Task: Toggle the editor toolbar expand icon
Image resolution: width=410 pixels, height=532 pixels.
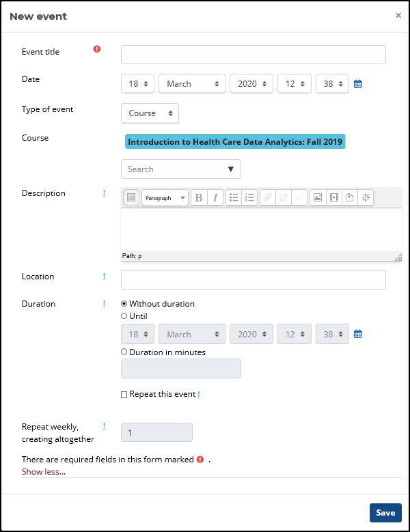Action: tap(131, 198)
